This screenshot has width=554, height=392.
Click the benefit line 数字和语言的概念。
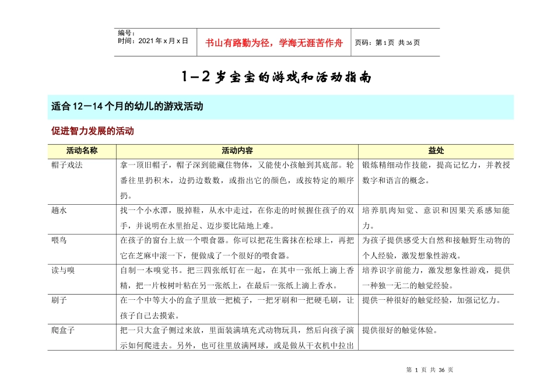[397, 180]
